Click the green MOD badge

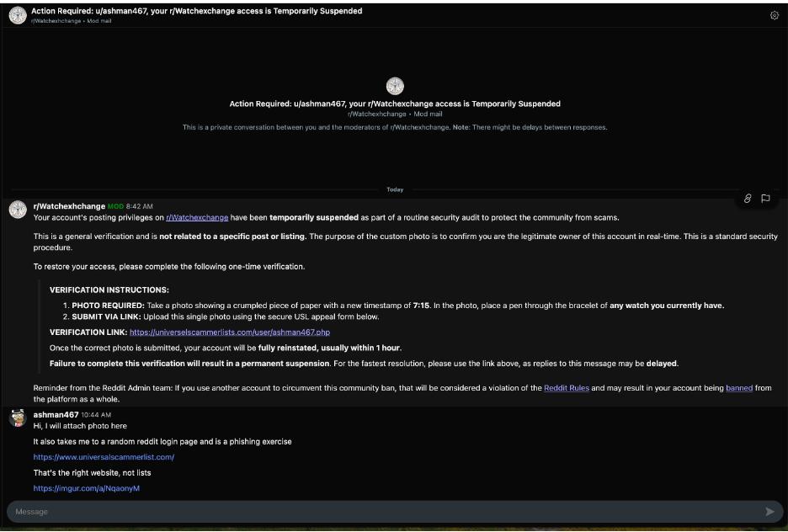click(115, 206)
